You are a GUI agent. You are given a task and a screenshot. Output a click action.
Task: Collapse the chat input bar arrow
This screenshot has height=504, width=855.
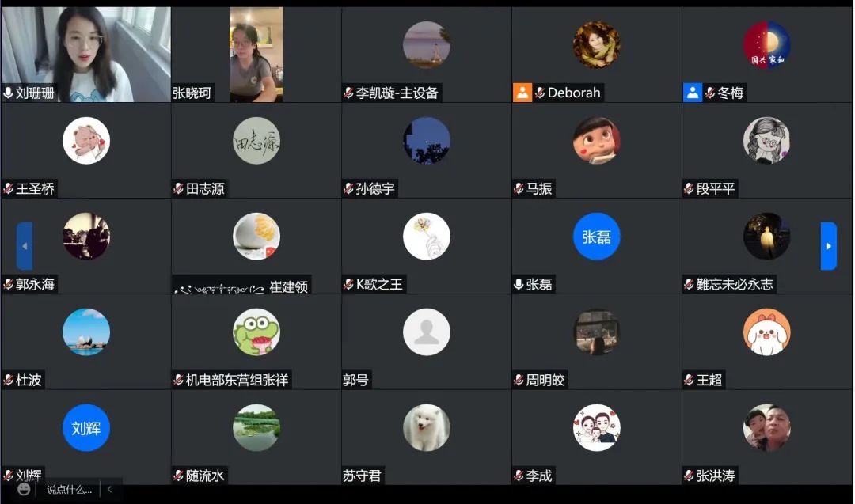pyautogui.click(x=109, y=489)
